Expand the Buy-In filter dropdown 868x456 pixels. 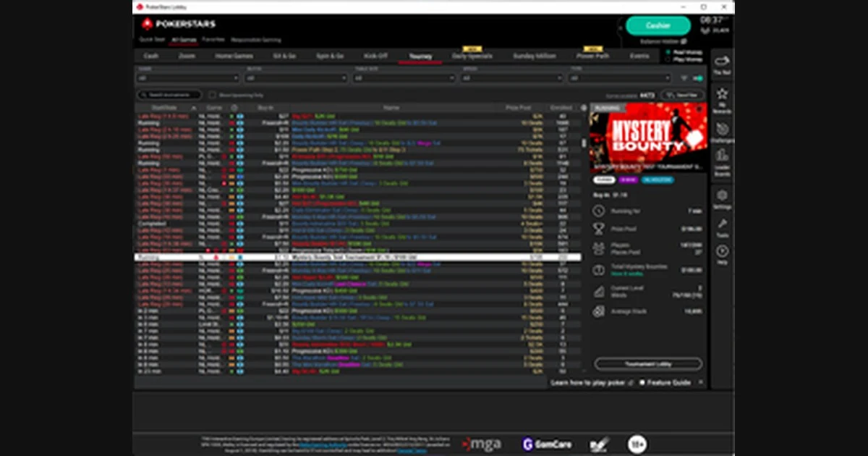click(296, 77)
